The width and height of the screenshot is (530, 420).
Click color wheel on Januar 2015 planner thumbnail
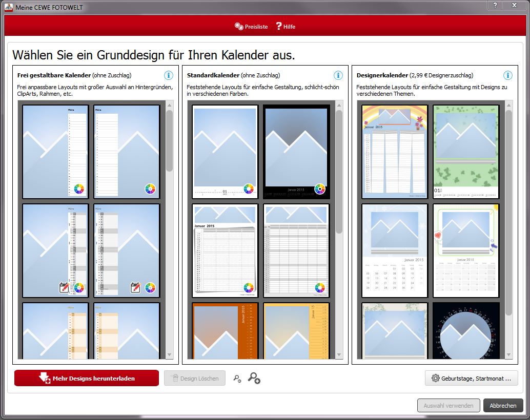click(x=249, y=287)
